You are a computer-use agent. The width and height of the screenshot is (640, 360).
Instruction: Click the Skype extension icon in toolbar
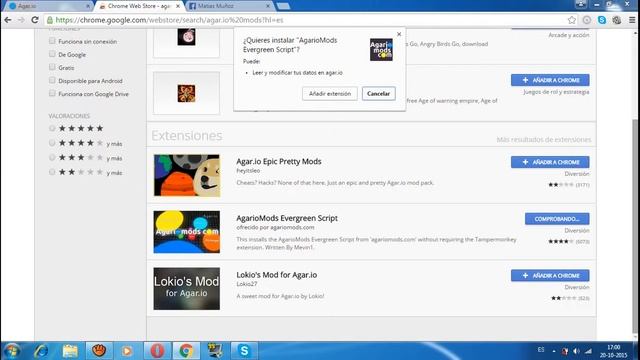[602, 20]
